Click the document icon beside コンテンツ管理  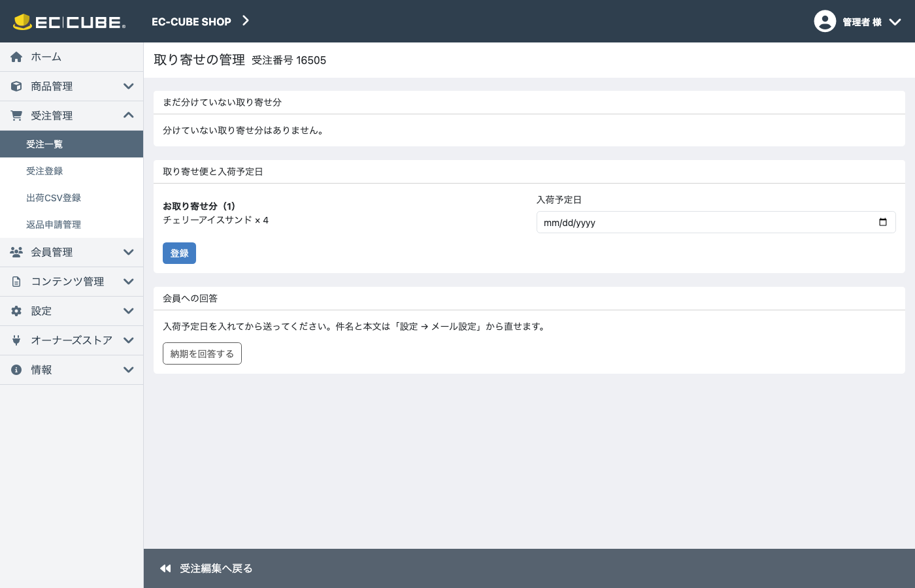(16, 282)
